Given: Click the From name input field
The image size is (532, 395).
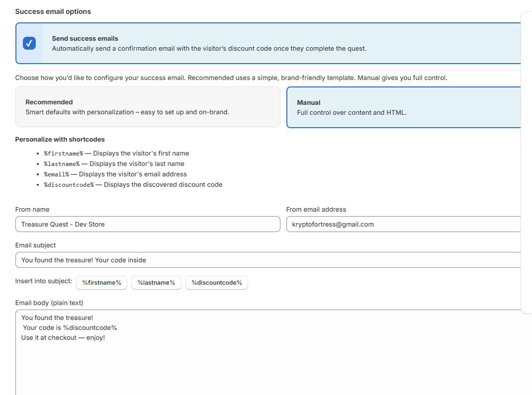Looking at the screenshot, I should click(x=148, y=224).
